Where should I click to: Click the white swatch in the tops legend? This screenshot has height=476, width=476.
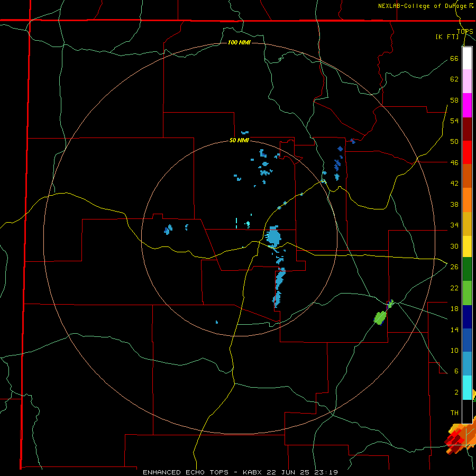[467, 58]
